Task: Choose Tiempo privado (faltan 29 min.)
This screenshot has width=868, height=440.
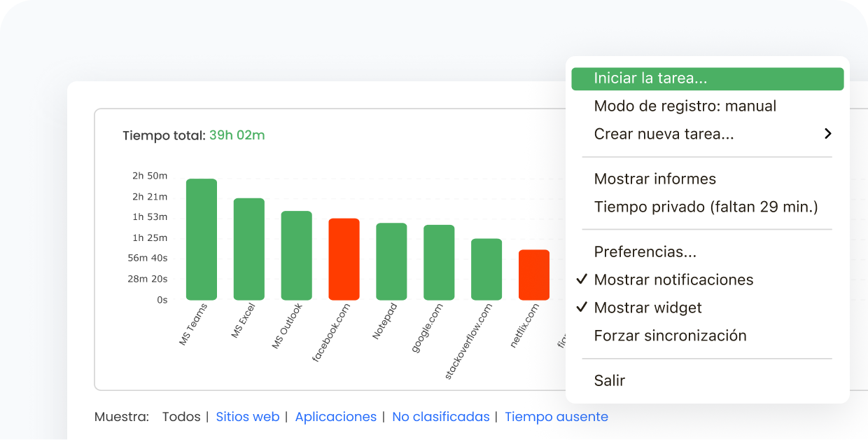Action: [706, 207]
